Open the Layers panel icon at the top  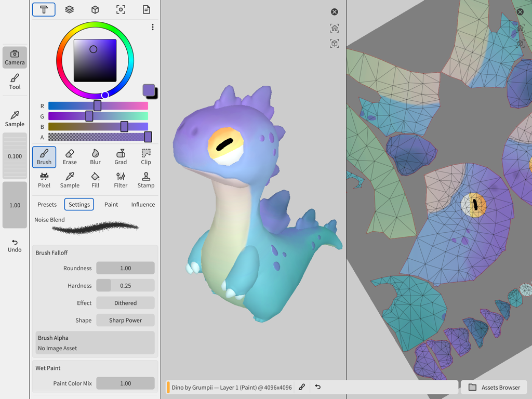pos(70,9)
